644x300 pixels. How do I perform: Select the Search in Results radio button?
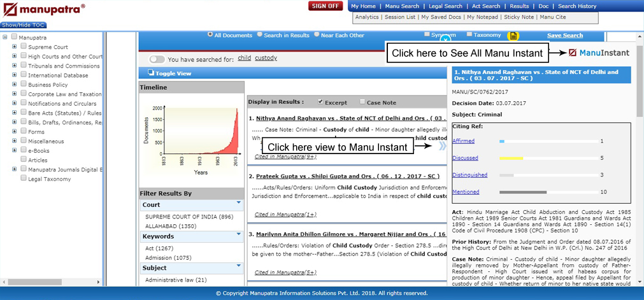[259, 34]
